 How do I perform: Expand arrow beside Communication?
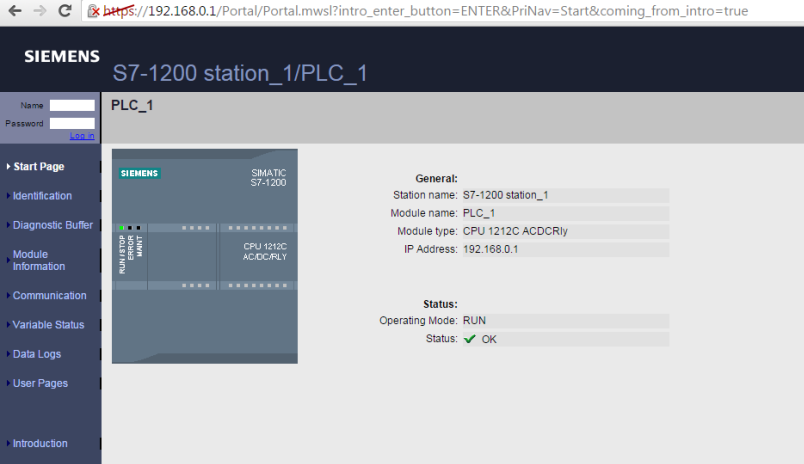click(8, 295)
